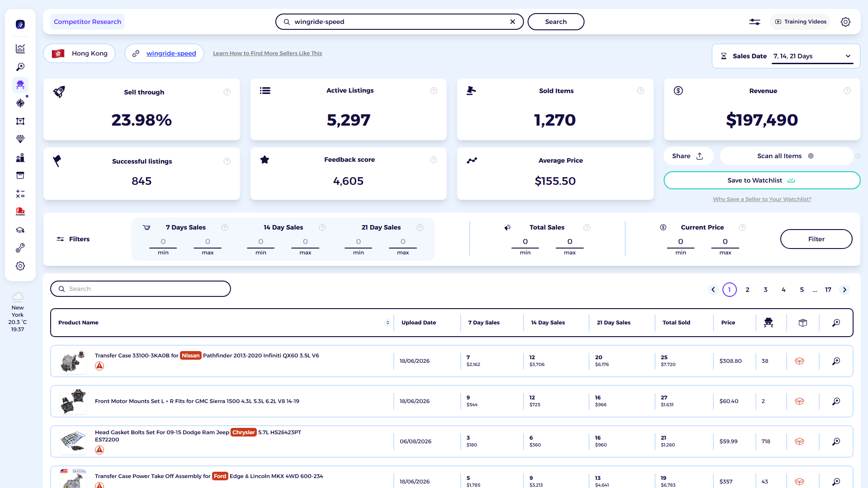The image size is (868, 488).
Task: Open Learn How to Find More Sellers link
Action: [267, 53]
